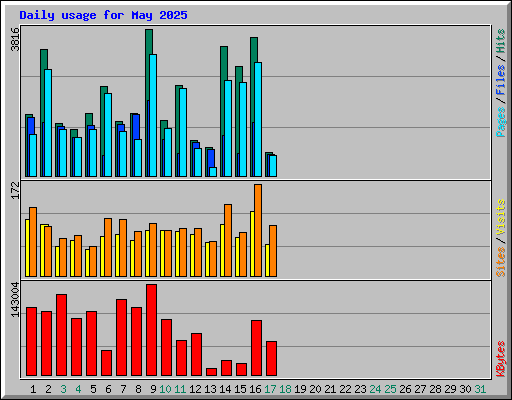512x400 pixels.
Task: Click day 22 on the x-axis
Action: click(x=345, y=389)
